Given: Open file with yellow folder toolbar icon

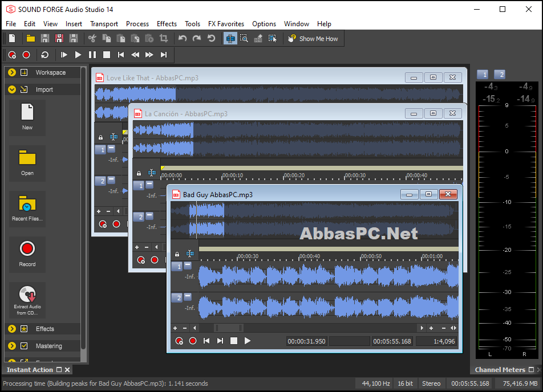Looking at the screenshot, I should coord(30,38).
